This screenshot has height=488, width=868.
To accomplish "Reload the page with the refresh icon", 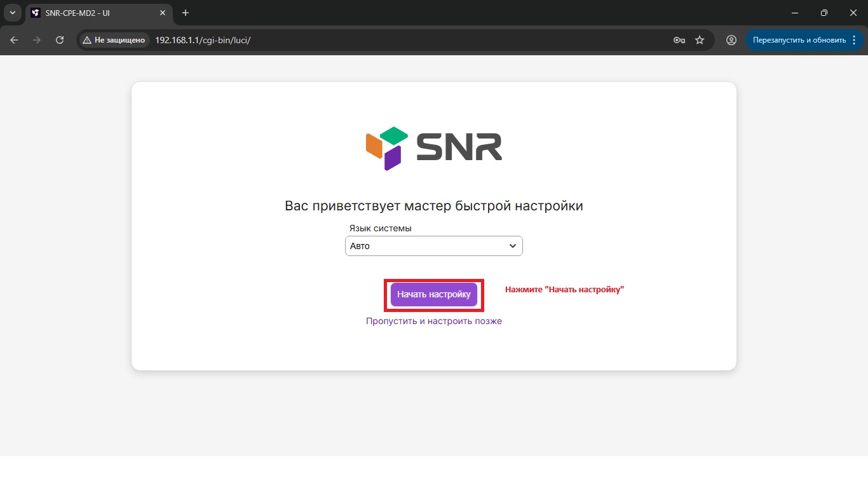I will (x=60, y=40).
